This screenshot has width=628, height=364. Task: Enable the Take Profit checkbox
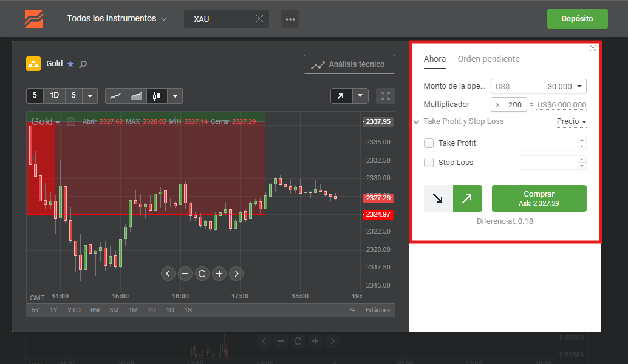coord(429,143)
